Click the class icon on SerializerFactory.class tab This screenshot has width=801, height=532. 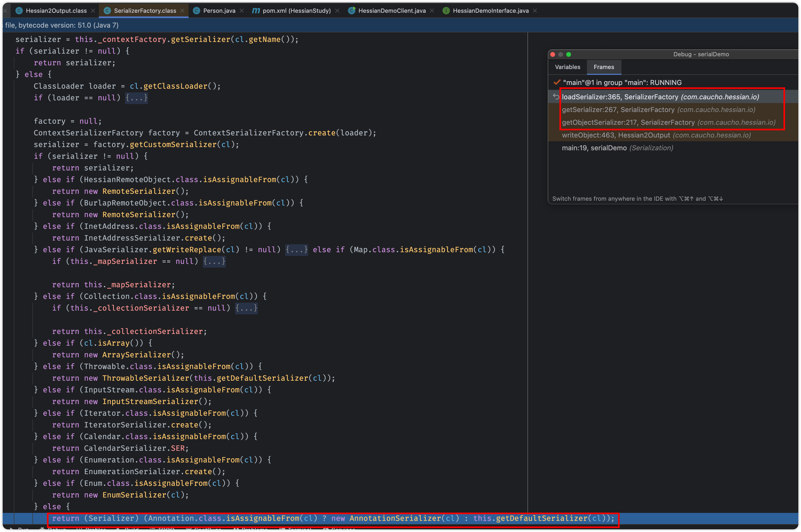(x=107, y=11)
